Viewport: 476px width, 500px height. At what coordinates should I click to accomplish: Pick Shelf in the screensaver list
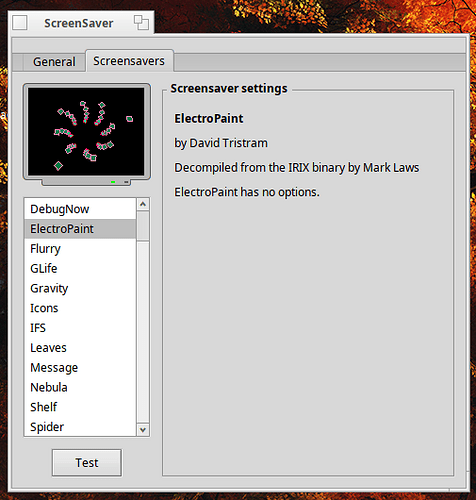[x=80, y=407]
